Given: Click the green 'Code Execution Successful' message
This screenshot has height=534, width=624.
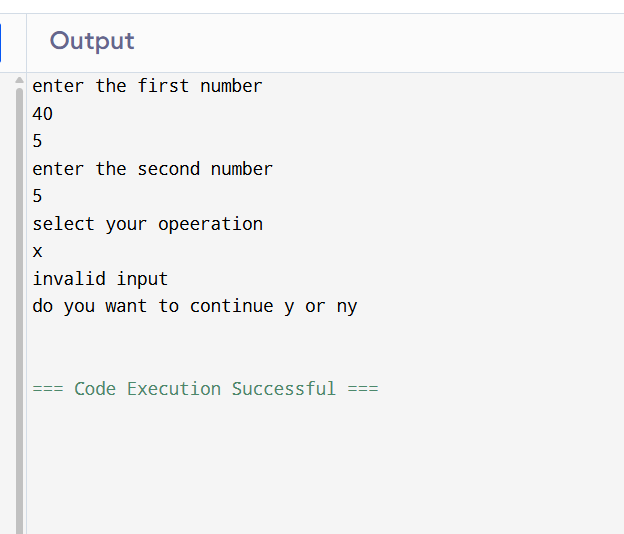Looking at the screenshot, I should pos(205,388).
